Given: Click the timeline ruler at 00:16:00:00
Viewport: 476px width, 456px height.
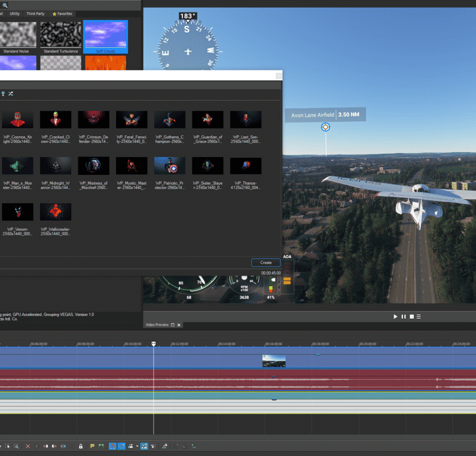Looking at the screenshot, I should [274, 344].
